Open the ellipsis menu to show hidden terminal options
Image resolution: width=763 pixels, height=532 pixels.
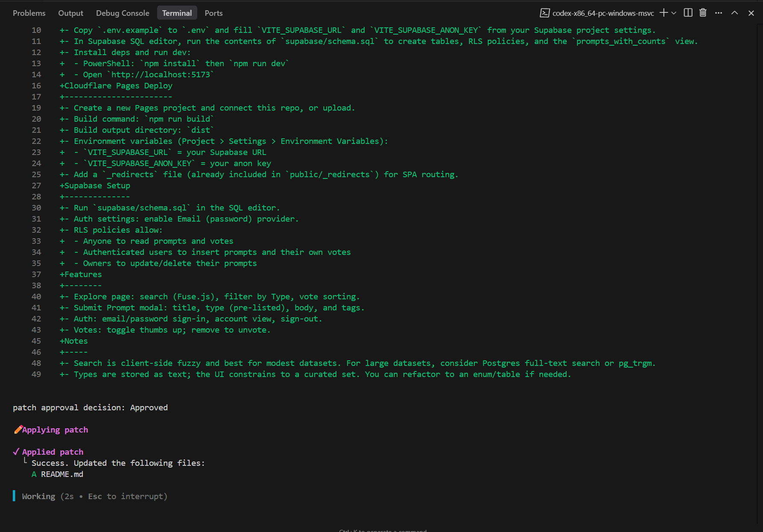click(x=719, y=13)
